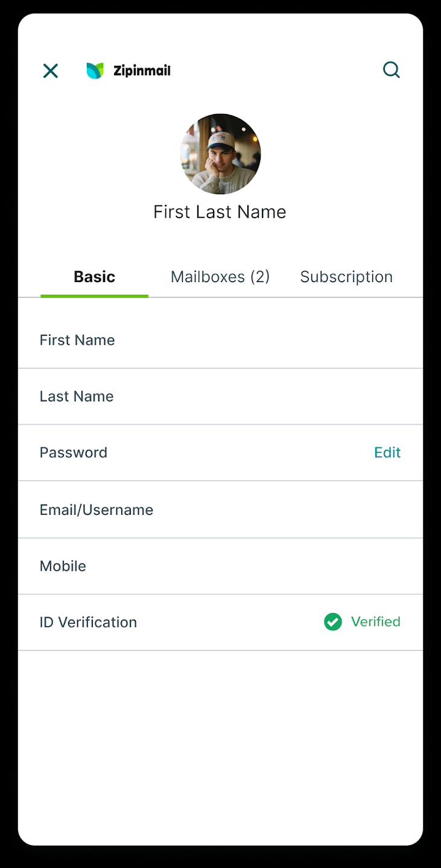
Task: Select the First Name field
Action: click(220, 340)
